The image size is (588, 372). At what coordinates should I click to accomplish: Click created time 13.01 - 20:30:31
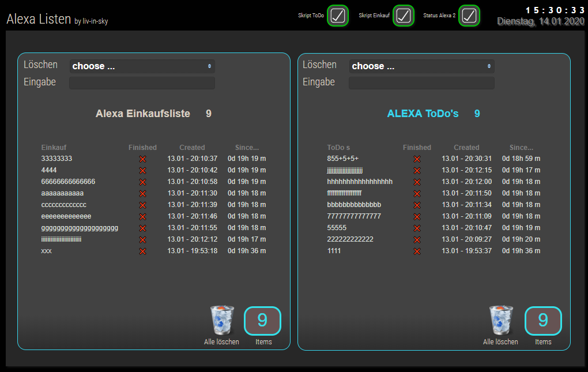point(466,158)
